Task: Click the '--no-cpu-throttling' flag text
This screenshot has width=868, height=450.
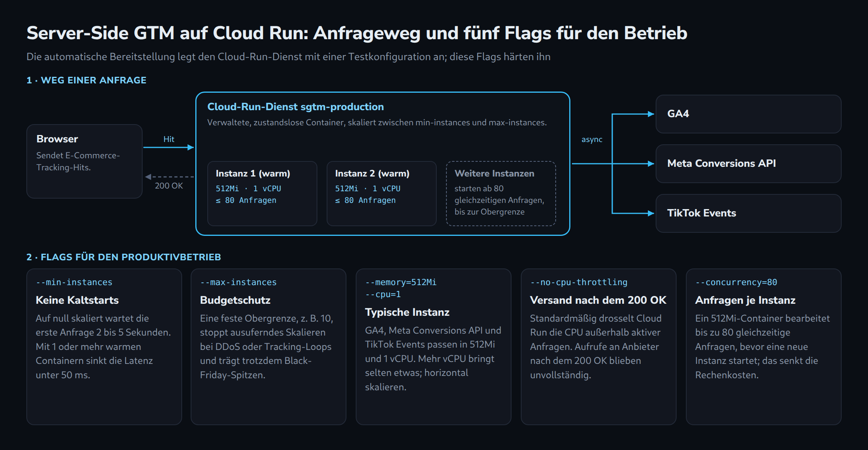Action: pos(579,282)
